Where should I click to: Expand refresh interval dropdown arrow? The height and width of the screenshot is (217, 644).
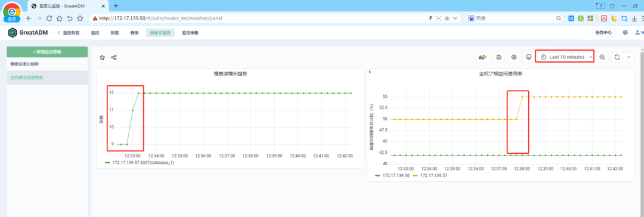(x=629, y=57)
